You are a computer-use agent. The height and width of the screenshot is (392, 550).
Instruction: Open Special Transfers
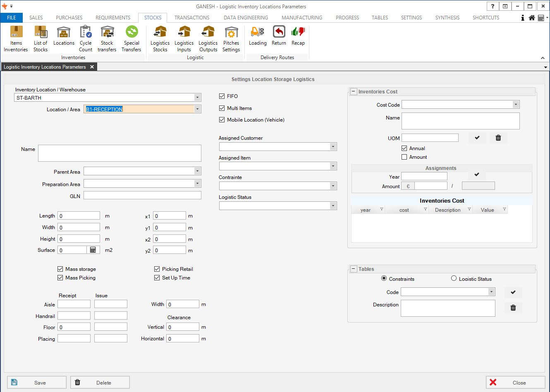point(132,39)
